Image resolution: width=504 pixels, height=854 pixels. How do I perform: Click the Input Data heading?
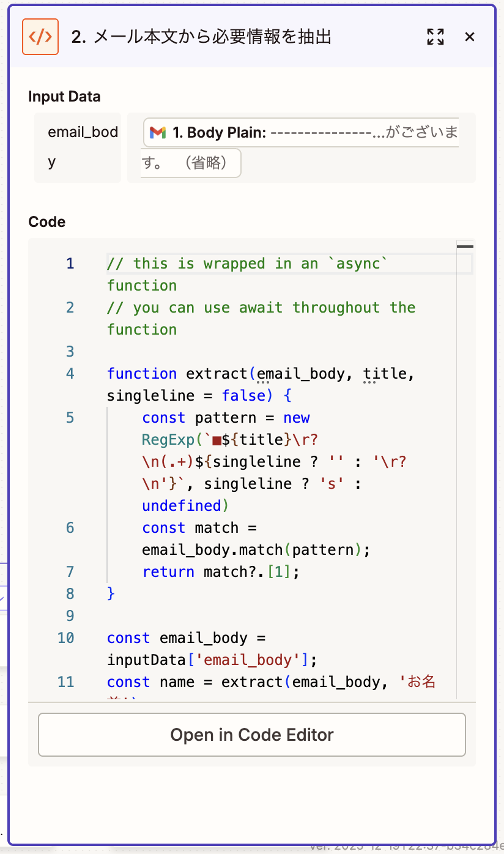tap(64, 97)
